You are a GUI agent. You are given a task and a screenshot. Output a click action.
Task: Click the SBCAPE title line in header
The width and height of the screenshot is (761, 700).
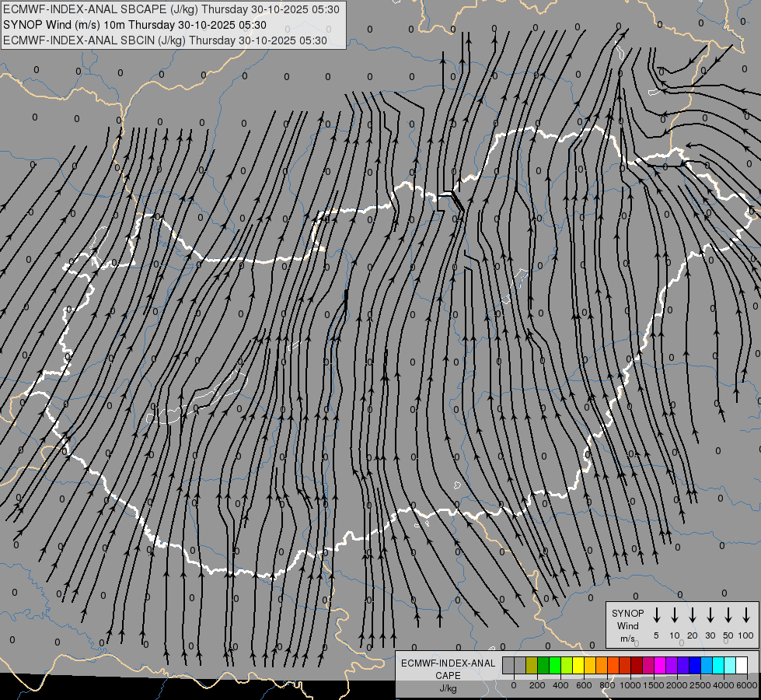171,9
